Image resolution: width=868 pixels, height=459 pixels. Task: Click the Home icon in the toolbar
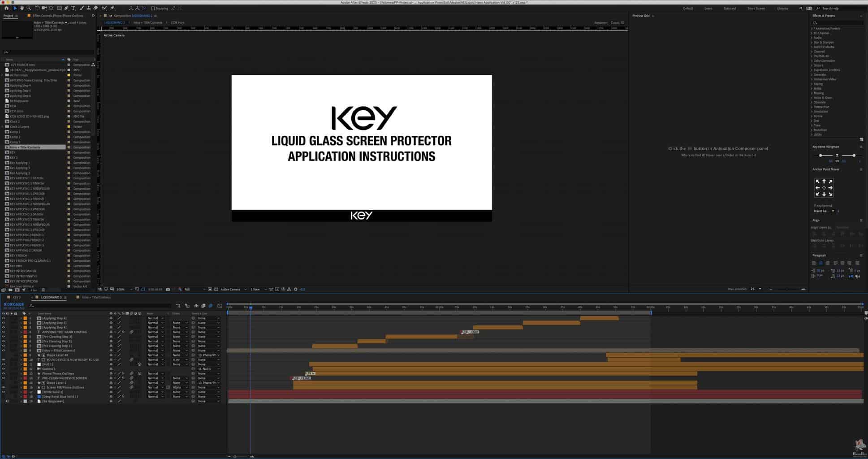[6, 8]
